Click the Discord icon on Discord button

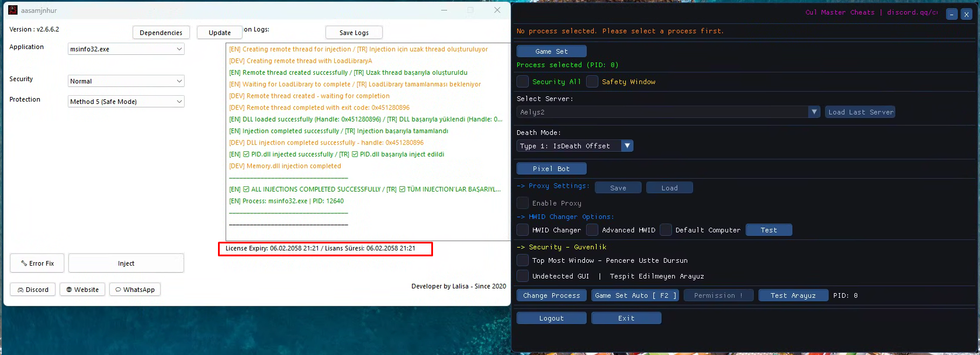(x=20, y=290)
